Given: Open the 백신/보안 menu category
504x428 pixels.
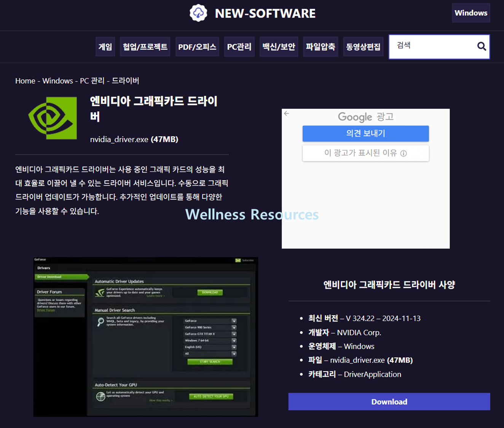Looking at the screenshot, I should 279,47.
